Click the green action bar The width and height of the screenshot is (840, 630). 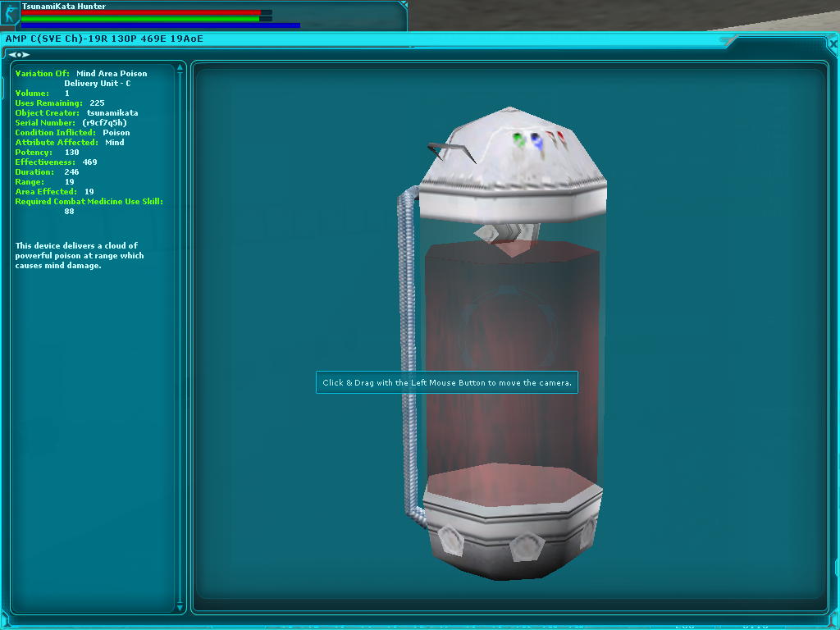(140, 19)
